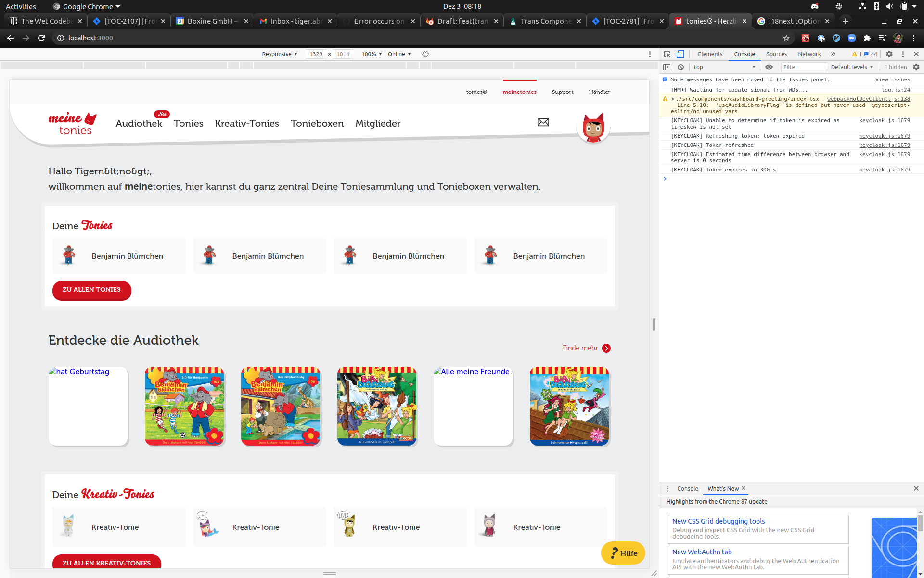Open the Online throttling dropdown
This screenshot has height=578, width=924.
coord(399,54)
